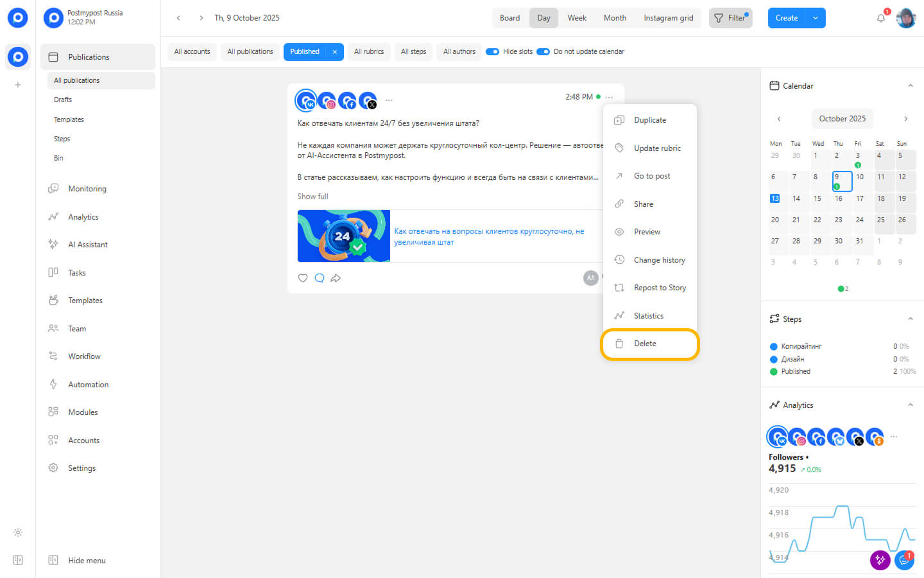Click the comment bubble icon on post
Image resolution: width=924 pixels, height=578 pixels.
click(x=320, y=278)
